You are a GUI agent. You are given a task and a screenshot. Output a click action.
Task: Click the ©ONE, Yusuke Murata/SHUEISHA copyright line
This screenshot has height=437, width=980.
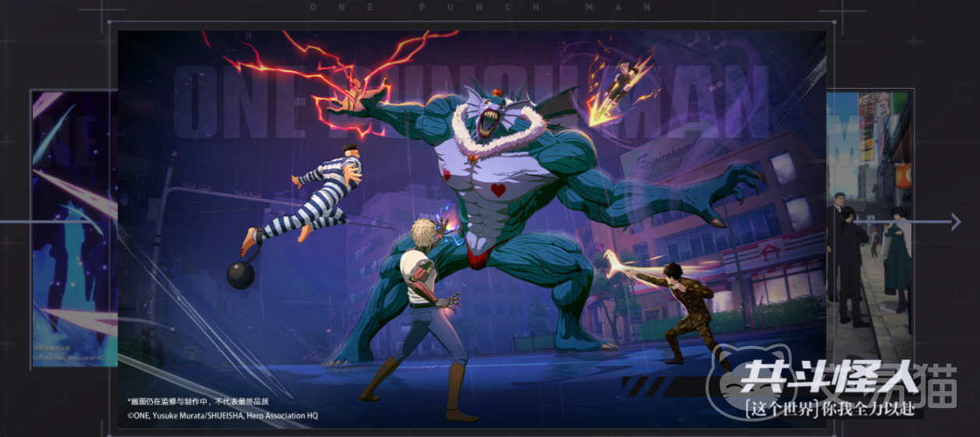click(222, 416)
